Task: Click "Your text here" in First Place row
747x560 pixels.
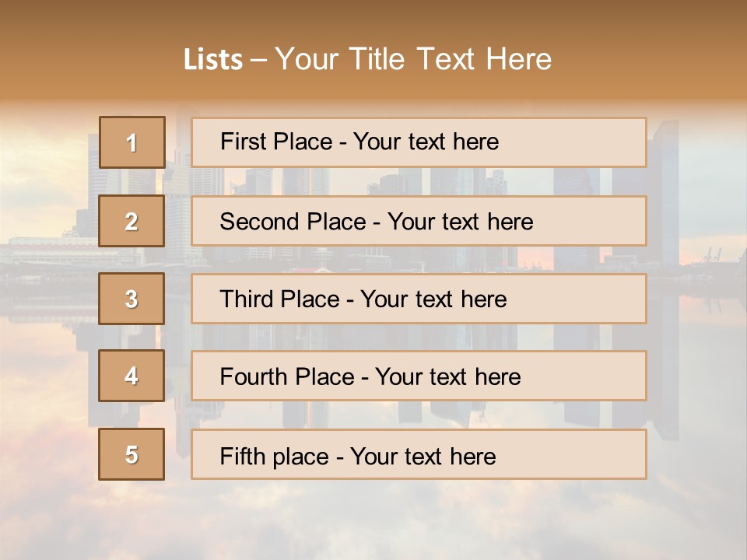Action: click(x=426, y=142)
